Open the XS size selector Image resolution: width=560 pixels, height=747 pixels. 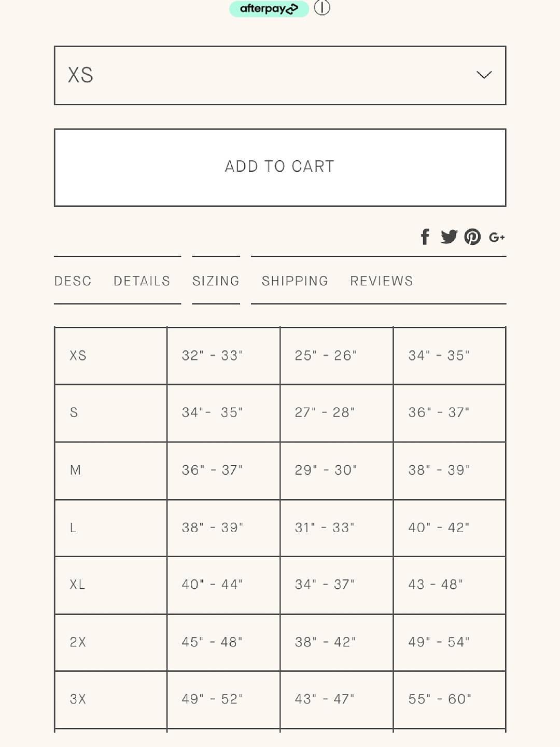click(x=280, y=75)
